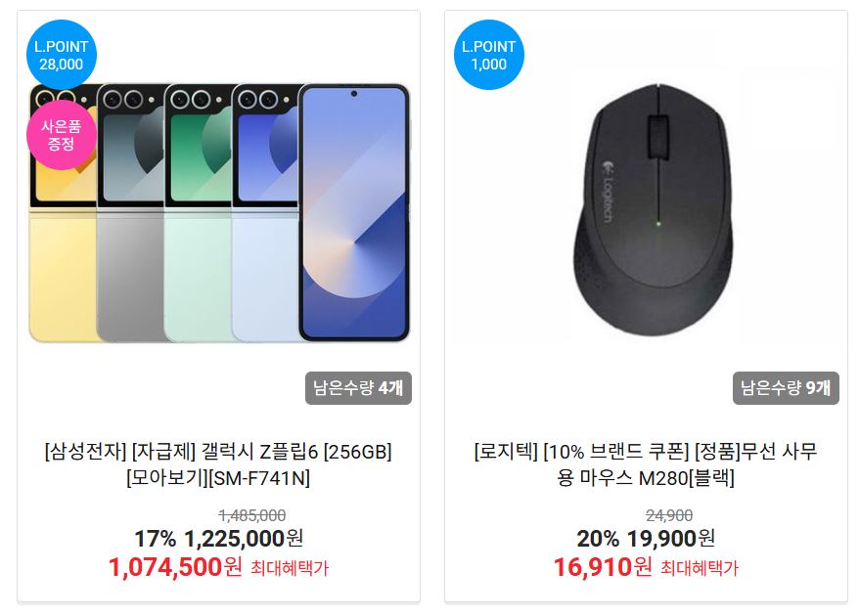Click the crossed-out 1,485,000 original price
Viewport: 859px width, 616px height.
[252, 515]
